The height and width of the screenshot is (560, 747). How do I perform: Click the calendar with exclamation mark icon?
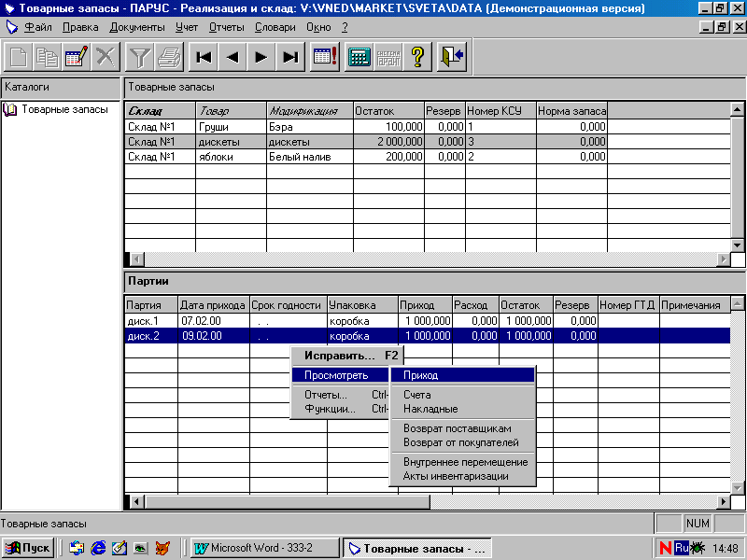click(325, 57)
